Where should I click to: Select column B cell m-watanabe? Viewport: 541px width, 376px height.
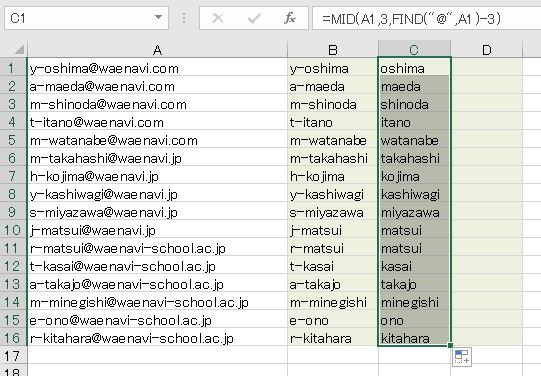333,140
